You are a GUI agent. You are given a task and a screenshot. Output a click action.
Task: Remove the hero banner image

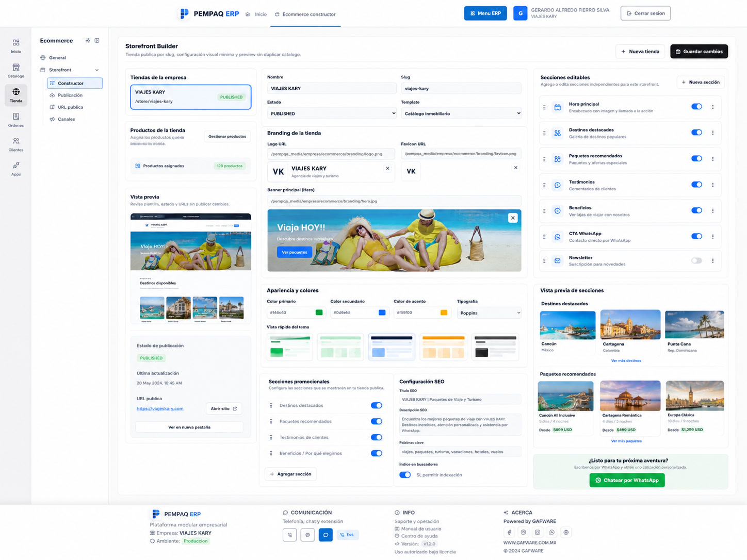pyautogui.click(x=513, y=218)
